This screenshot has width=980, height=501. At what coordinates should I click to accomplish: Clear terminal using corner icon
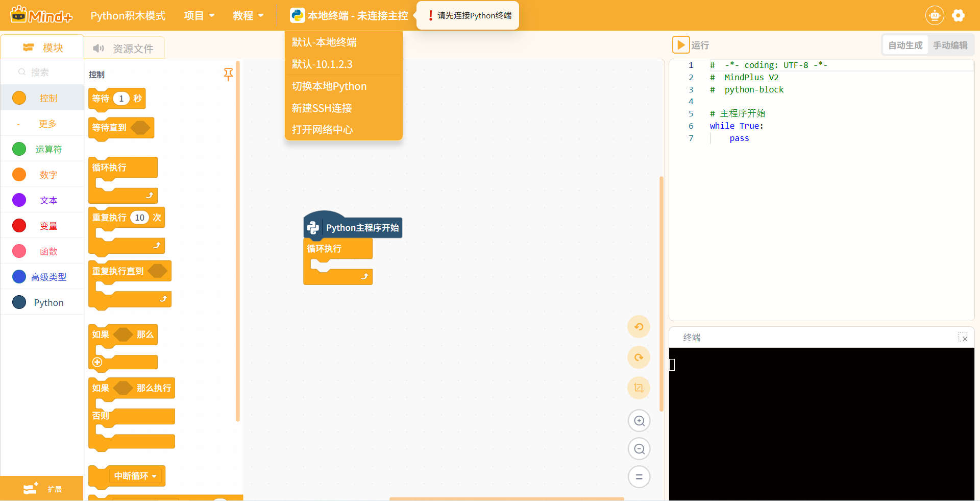[963, 338]
